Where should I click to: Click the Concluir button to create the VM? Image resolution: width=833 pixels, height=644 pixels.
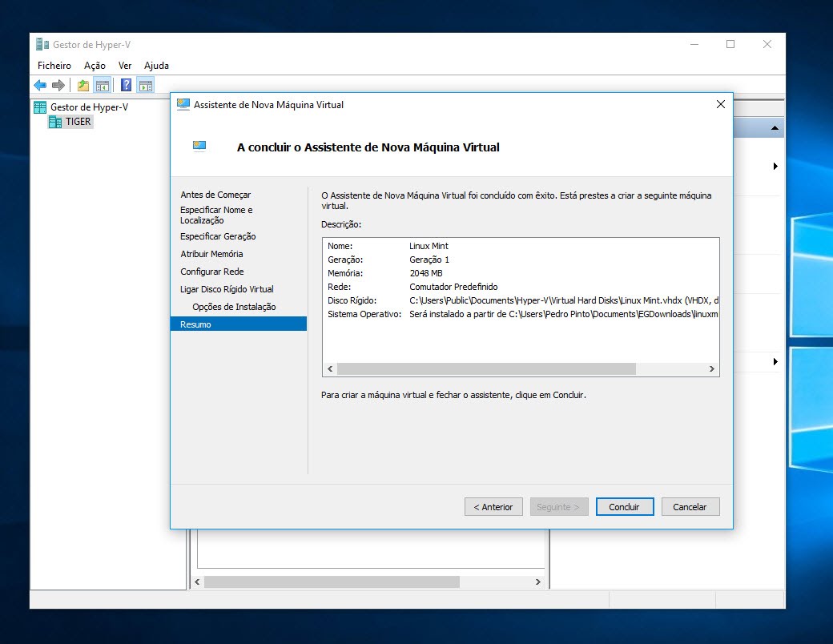coord(624,506)
